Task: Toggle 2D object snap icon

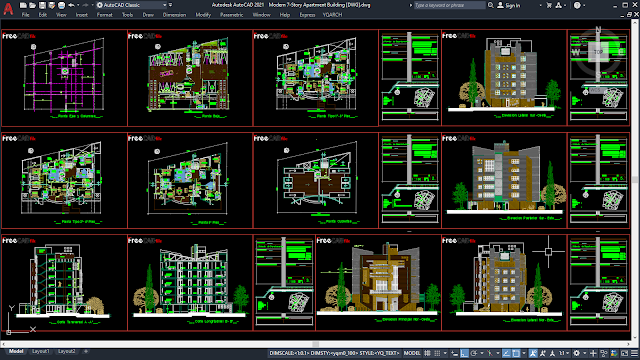Action: [x=516, y=353]
